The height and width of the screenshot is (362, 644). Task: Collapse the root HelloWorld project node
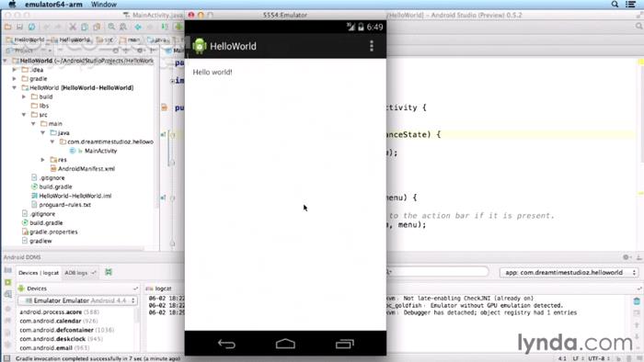tap(6, 61)
